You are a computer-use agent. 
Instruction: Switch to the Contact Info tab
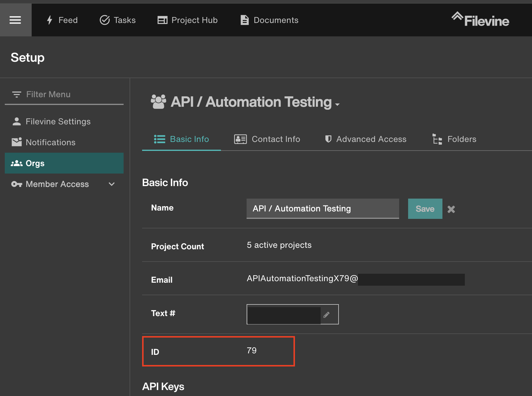coord(267,139)
